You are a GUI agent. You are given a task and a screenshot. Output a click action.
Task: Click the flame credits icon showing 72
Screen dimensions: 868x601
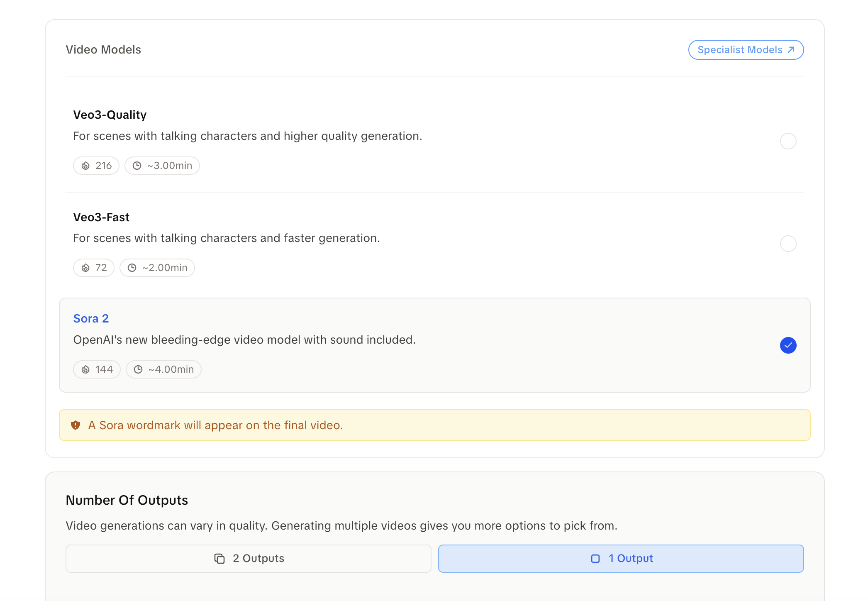click(85, 268)
